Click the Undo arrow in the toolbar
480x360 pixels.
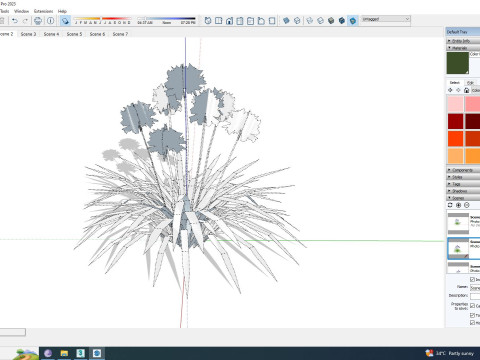15,21
